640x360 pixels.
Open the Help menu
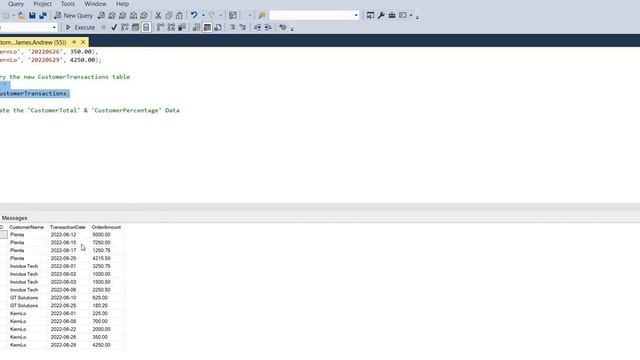pyautogui.click(x=122, y=4)
